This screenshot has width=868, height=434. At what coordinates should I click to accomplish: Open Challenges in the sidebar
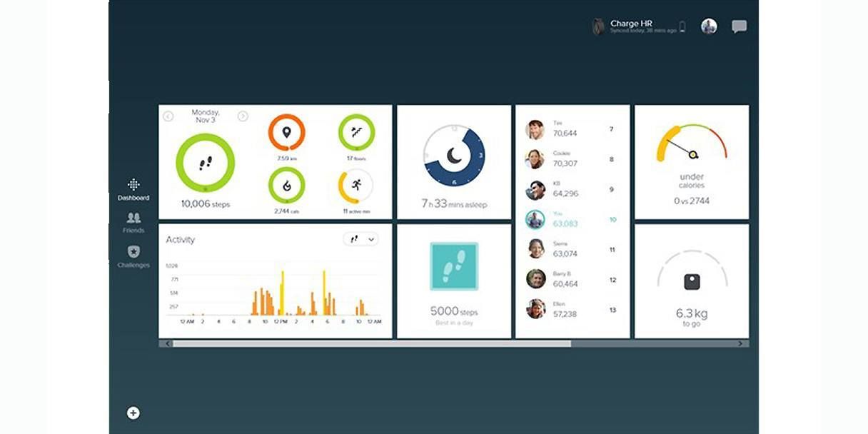click(133, 256)
